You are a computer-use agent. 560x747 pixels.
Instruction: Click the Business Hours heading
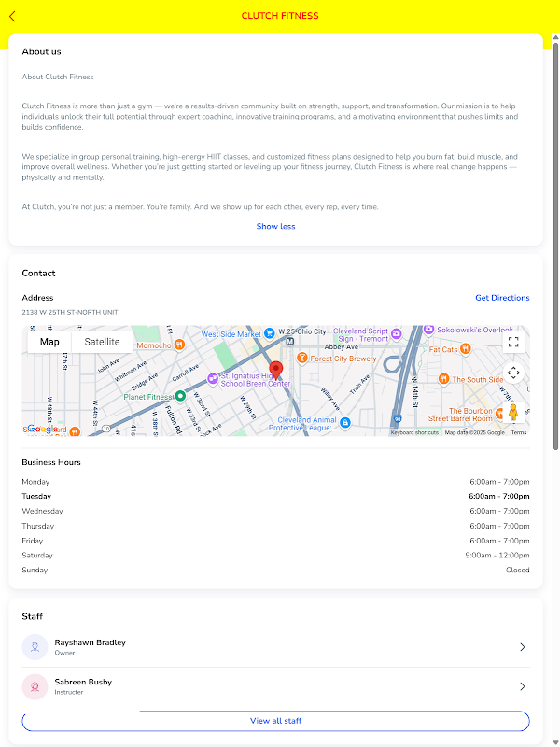click(x=51, y=462)
